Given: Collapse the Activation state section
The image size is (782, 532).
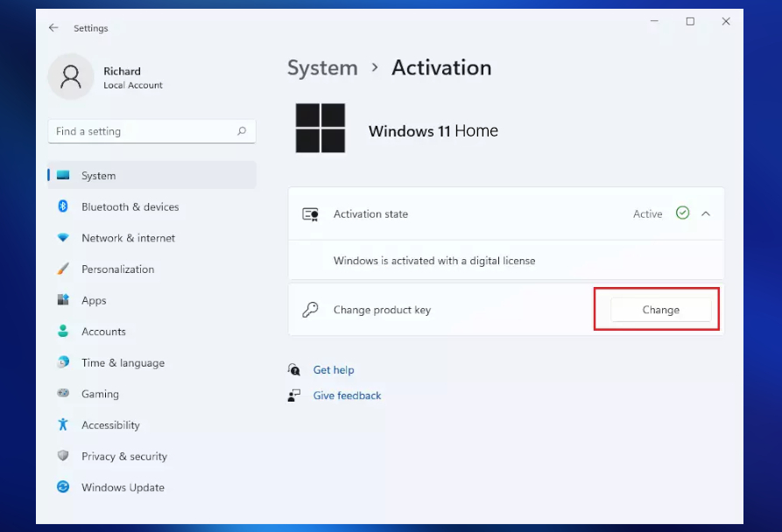Looking at the screenshot, I should (706, 213).
